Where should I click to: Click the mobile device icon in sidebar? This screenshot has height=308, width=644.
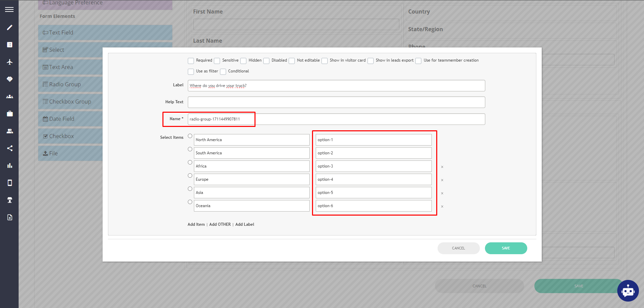tap(9, 183)
